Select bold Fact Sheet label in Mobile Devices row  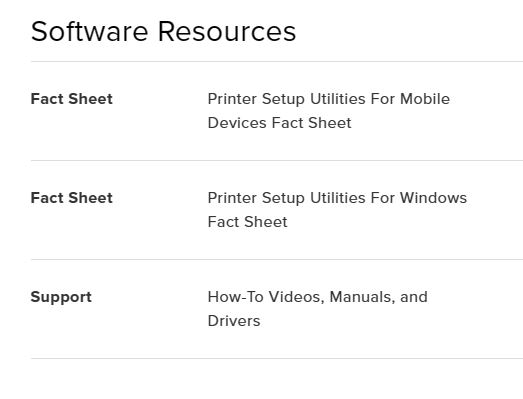(x=72, y=99)
